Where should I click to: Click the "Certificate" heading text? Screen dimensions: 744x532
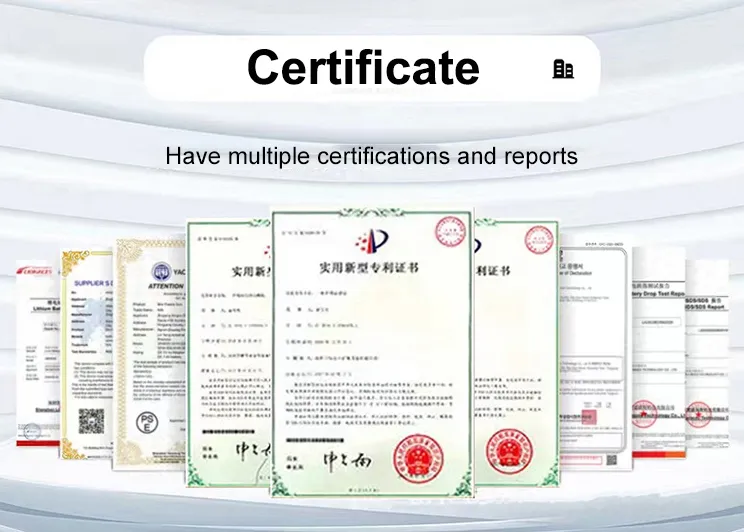click(363, 67)
